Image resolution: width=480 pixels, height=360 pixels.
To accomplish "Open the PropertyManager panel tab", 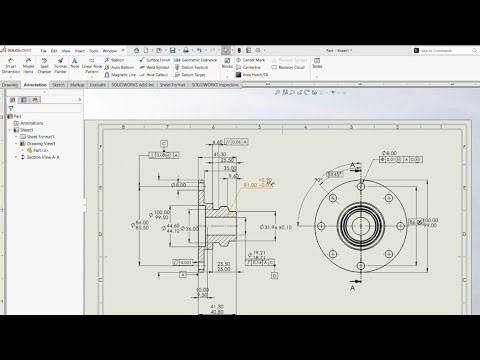I will click(x=24, y=100).
